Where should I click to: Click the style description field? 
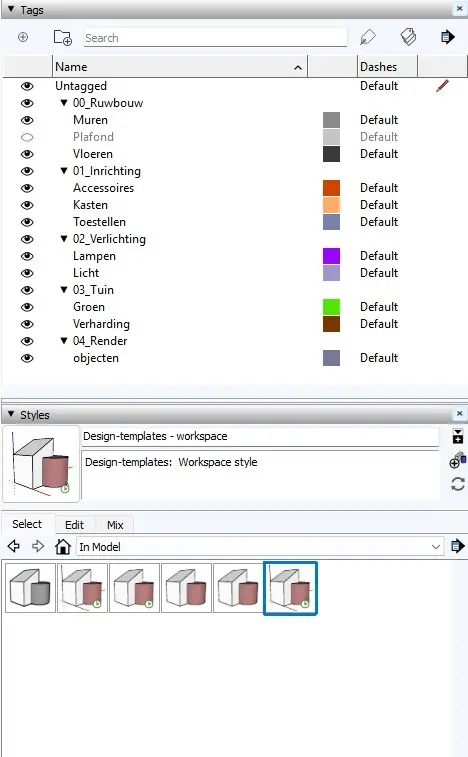[260, 474]
